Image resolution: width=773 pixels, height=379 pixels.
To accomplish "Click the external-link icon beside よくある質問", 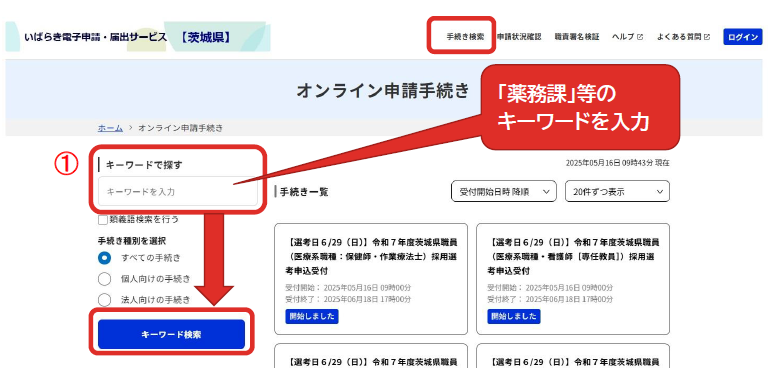I will pyautogui.click(x=707, y=37).
